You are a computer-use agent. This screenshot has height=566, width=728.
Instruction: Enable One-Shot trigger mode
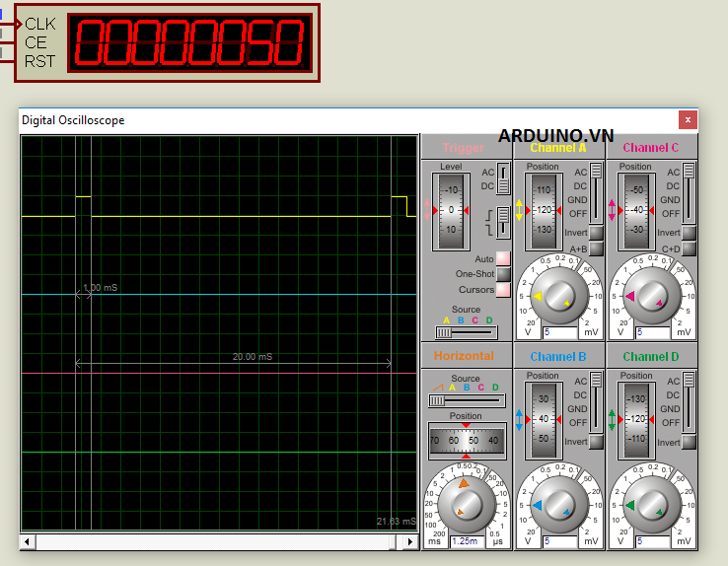(503, 274)
